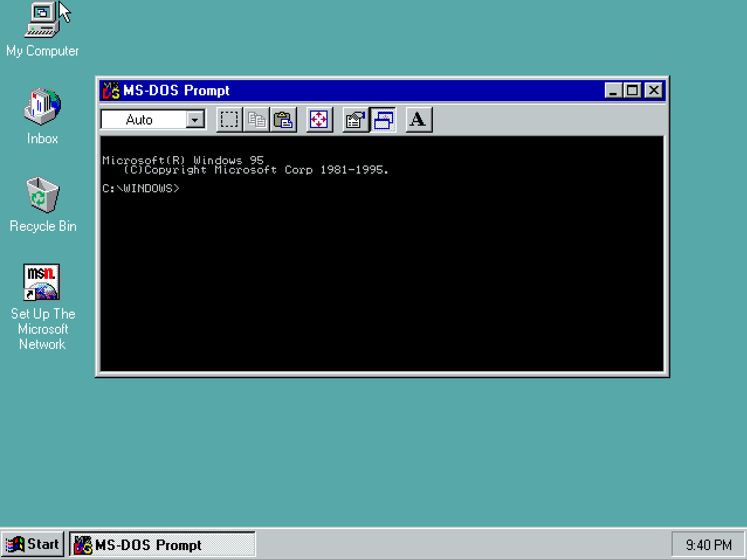Select the Inbox desktop icon
Screen dimensions: 747x560
click(42, 117)
